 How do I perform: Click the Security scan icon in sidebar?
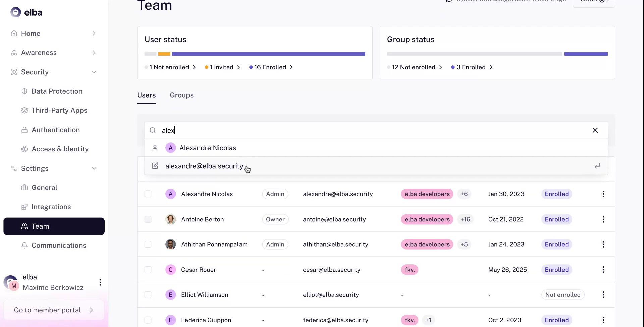(14, 72)
